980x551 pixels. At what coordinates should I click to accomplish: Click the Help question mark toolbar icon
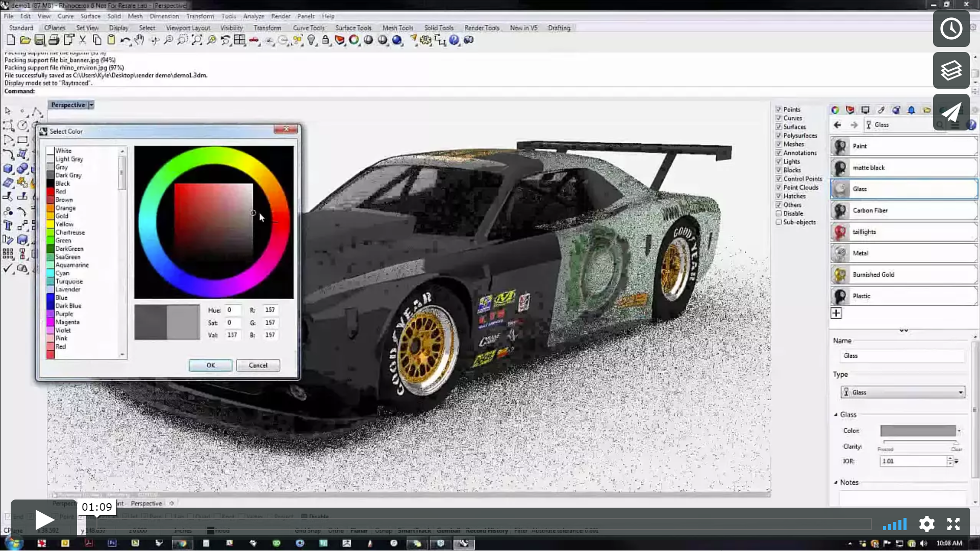pyautogui.click(x=454, y=40)
